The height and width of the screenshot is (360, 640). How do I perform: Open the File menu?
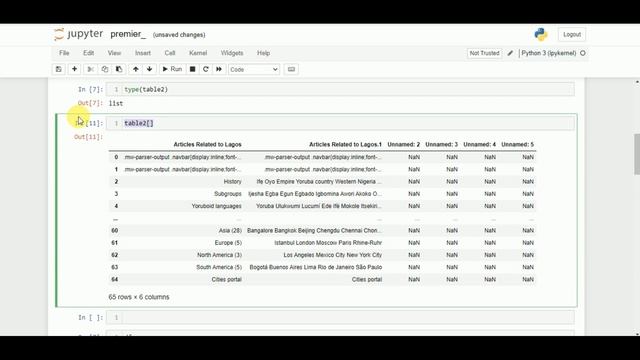[x=64, y=53]
